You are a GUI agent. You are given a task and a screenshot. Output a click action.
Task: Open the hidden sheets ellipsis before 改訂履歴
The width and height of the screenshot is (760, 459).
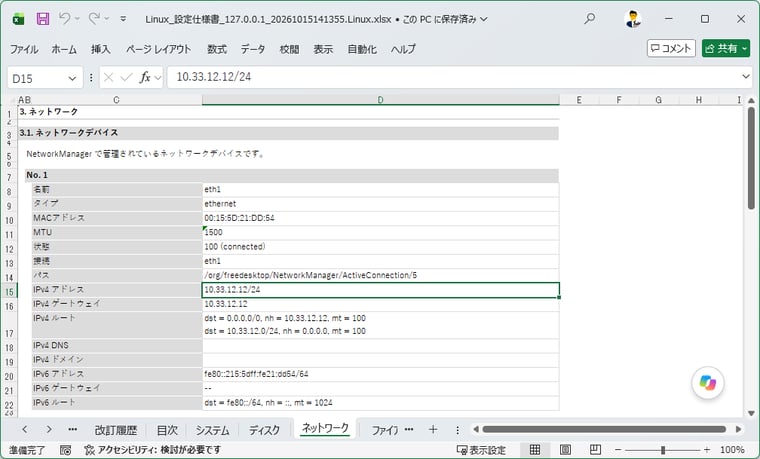coord(72,429)
